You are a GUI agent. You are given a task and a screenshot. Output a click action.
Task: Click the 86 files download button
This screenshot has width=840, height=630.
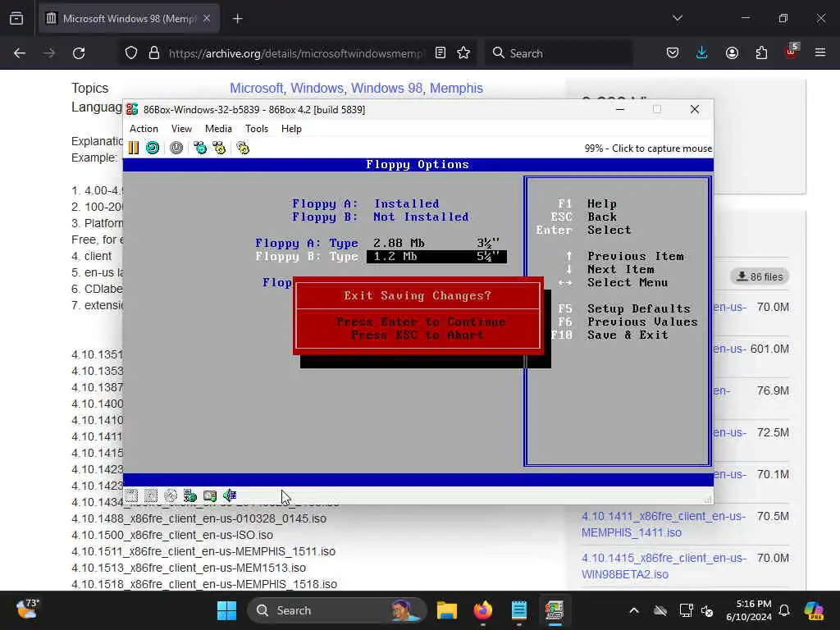pos(760,276)
